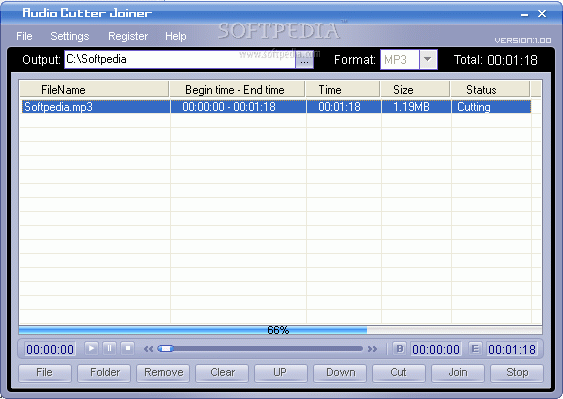The height and width of the screenshot is (399, 563).
Task: Click the 1.19MB size cell
Action: 416,107
